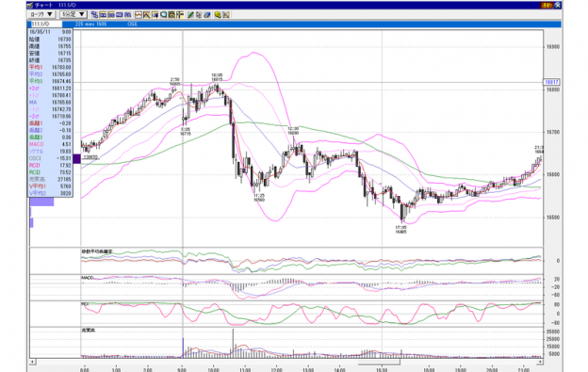Toggle the red linked-mode button in title bar
Viewport: 588px width, 372px height.
point(547,6)
